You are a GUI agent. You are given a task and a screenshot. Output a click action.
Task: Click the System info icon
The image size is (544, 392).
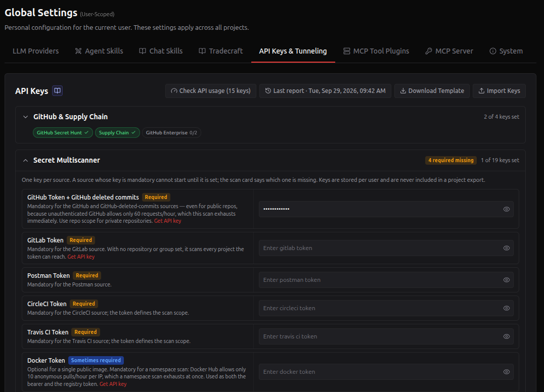coord(492,51)
